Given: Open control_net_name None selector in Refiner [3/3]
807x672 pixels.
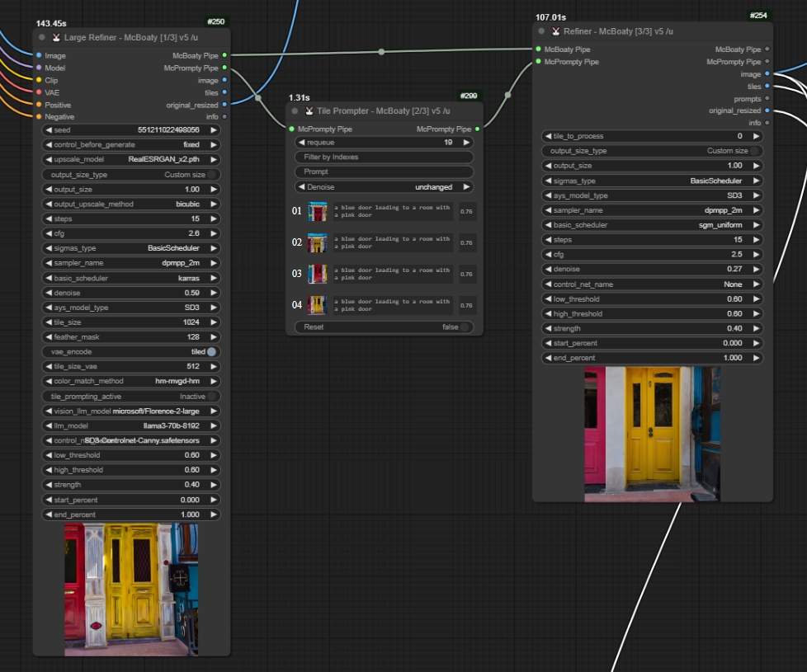Looking at the screenshot, I should (652, 284).
